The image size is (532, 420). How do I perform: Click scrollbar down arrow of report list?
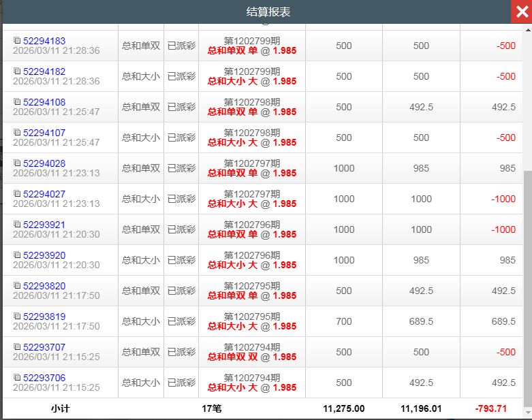coord(528,413)
